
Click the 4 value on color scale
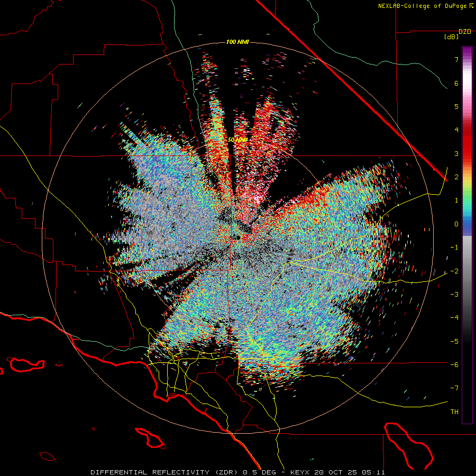tap(456, 130)
